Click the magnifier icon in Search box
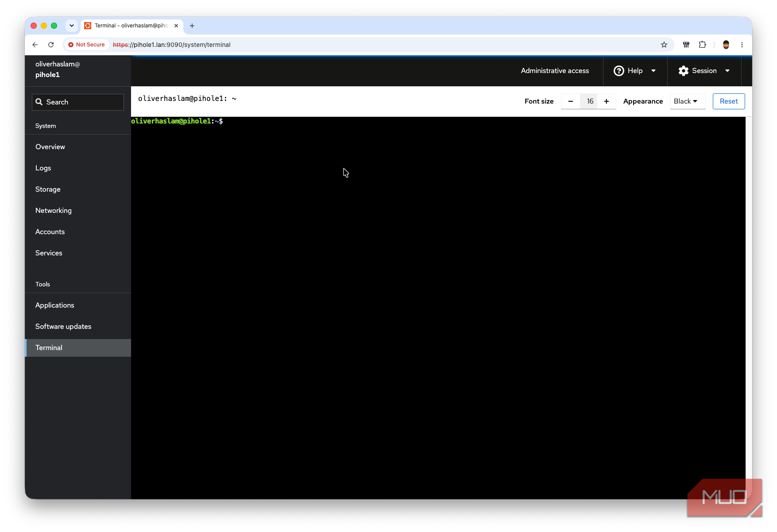This screenshot has height=532, width=777. 39,102
